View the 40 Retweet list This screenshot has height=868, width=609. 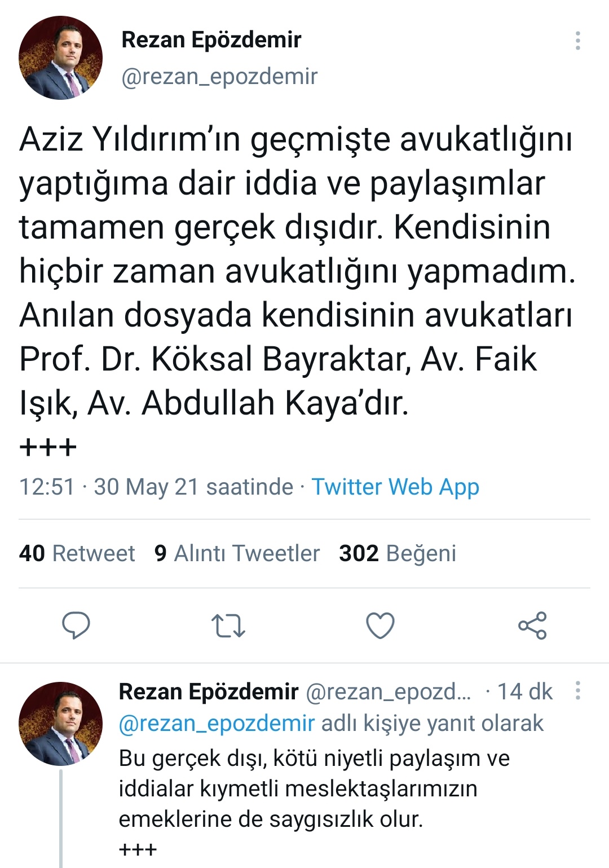[x=77, y=553]
